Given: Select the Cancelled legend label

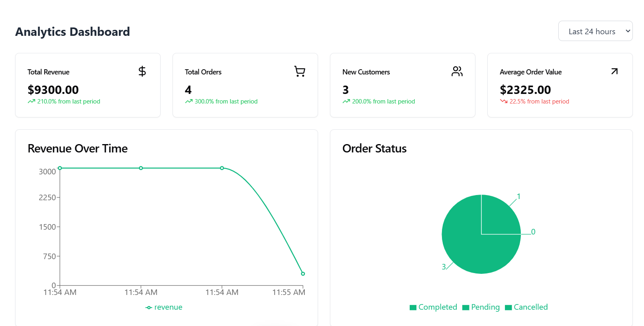Looking at the screenshot, I should pos(531,307).
